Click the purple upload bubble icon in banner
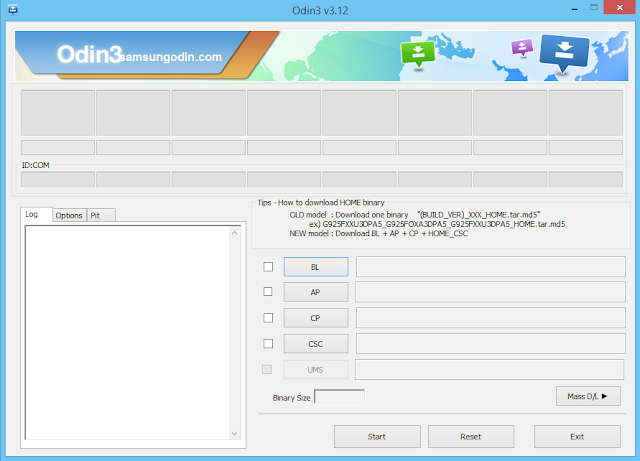The height and width of the screenshot is (461, 640). (522, 47)
